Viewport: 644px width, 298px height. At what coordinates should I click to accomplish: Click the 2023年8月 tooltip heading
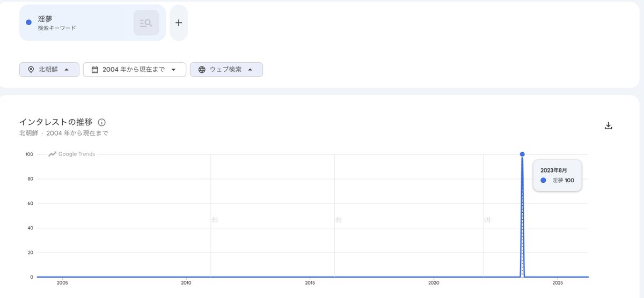click(553, 170)
